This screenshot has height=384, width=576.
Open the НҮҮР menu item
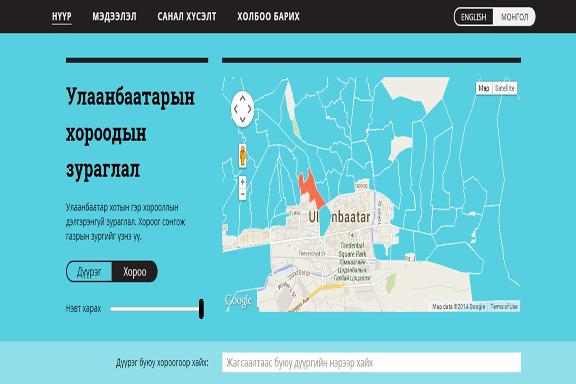pos(62,17)
